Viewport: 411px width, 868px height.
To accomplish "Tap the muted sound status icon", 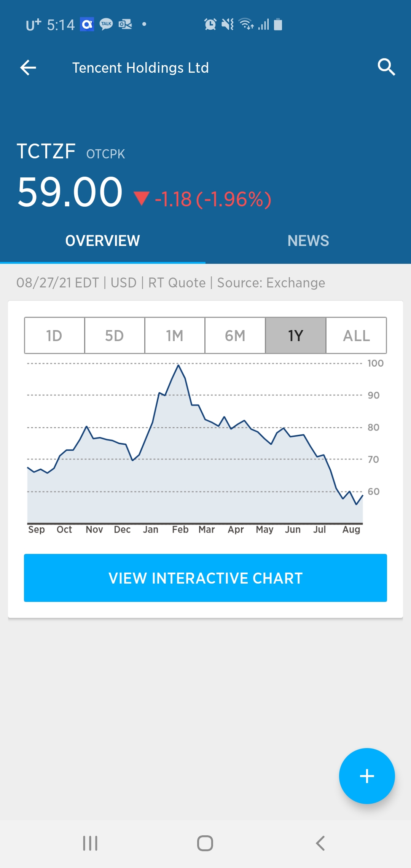I will [228, 24].
